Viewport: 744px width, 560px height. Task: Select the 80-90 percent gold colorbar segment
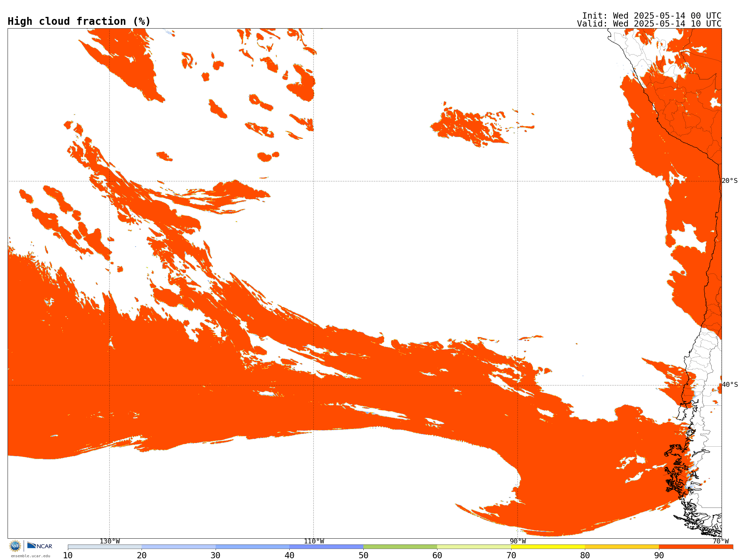[x=622, y=547]
